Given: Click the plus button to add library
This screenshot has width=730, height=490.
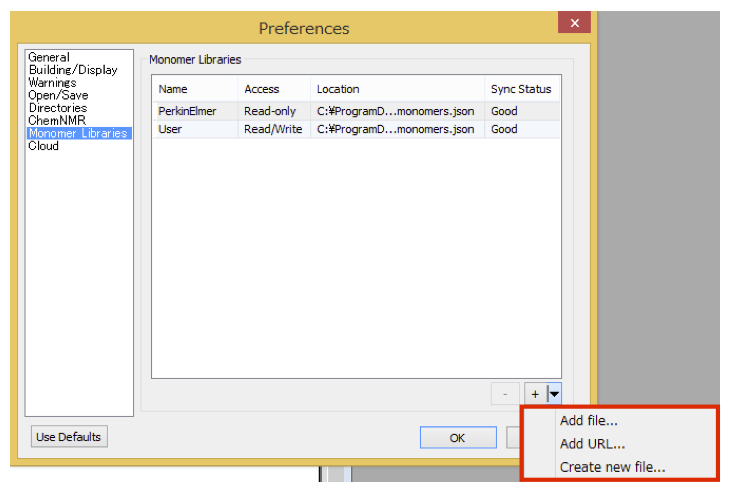Looking at the screenshot, I should pyautogui.click(x=535, y=394).
